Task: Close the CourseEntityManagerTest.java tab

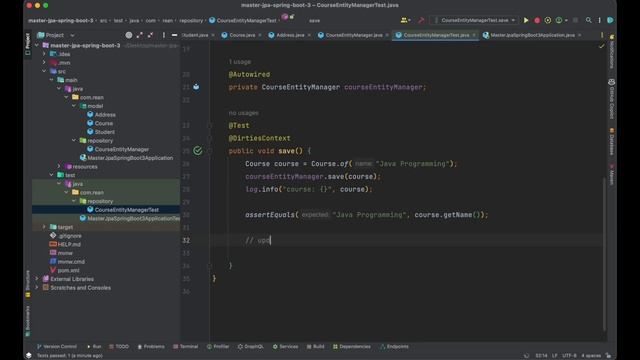Action: [x=474, y=35]
